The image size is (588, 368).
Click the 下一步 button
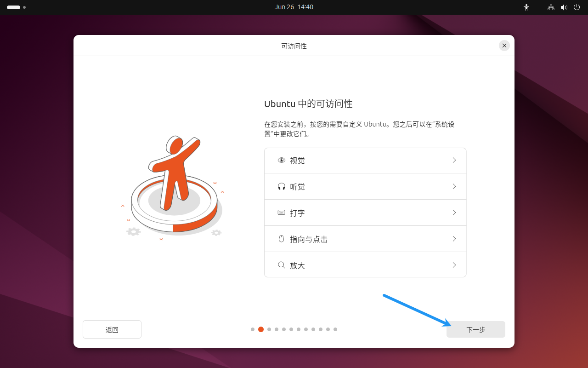[476, 329]
